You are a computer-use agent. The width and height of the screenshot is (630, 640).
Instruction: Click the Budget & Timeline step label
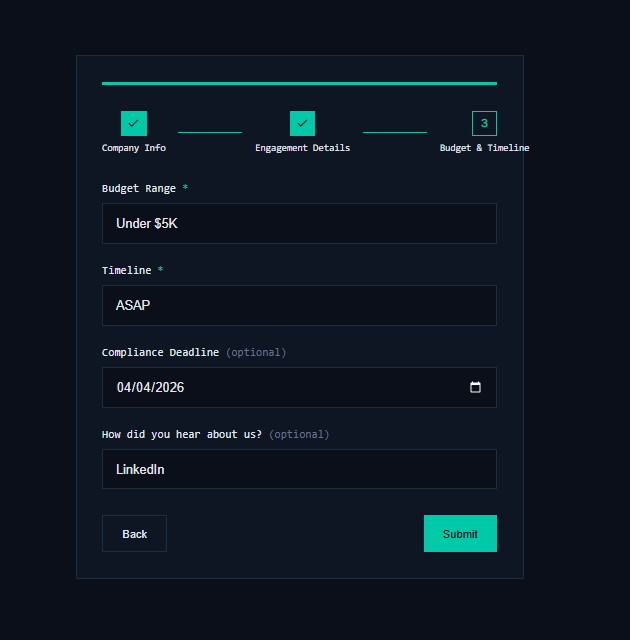(x=484, y=148)
